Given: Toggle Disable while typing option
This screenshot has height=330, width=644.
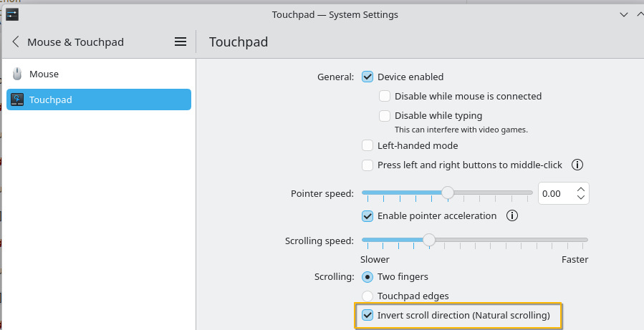Looking at the screenshot, I should [x=385, y=115].
